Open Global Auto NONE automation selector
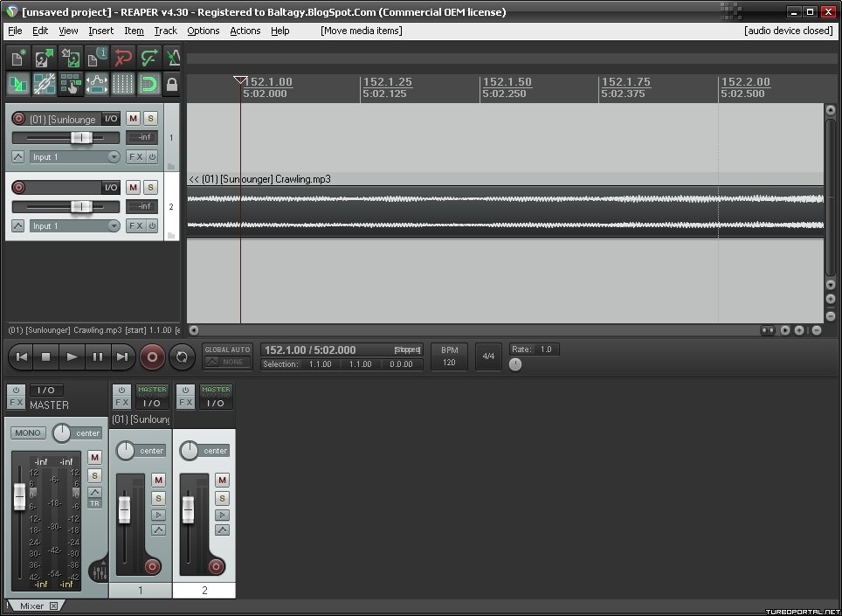The height and width of the screenshot is (616, 842). click(228, 362)
